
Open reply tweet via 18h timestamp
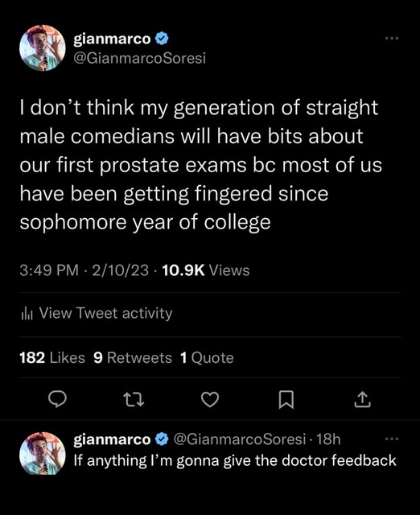pyautogui.click(x=328, y=439)
